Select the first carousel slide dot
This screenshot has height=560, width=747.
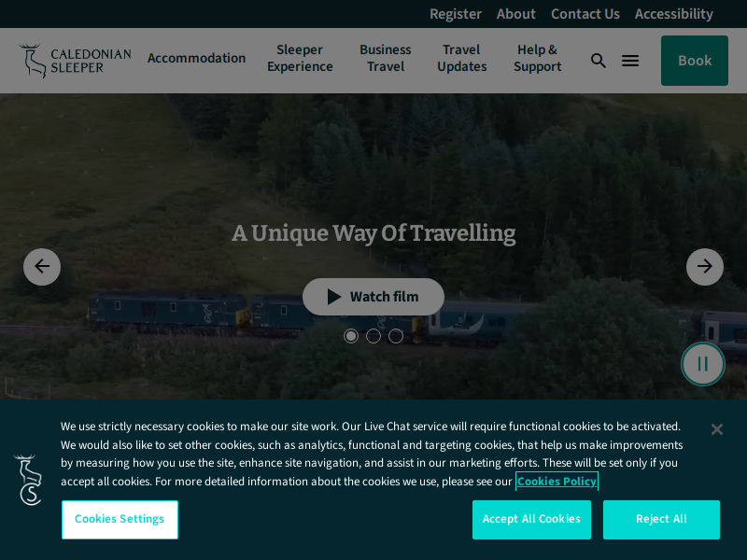351,336
